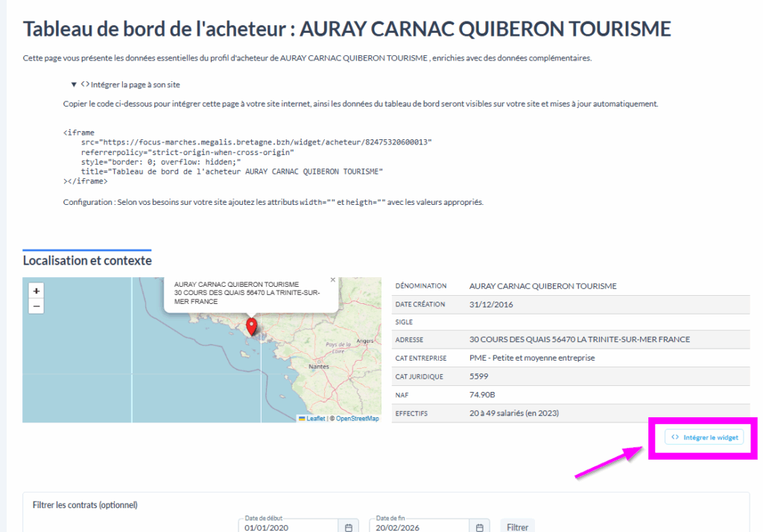Apply the date filter with Filtrer
763x532 pixels.
click(x=517, y=526)
